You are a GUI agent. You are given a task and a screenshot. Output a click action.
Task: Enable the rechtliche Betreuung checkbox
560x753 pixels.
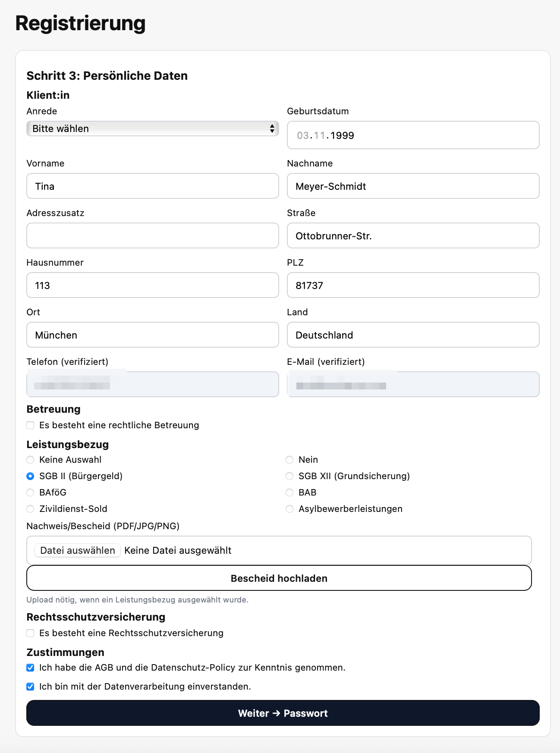pyautogui.click(x=30, y=425)
